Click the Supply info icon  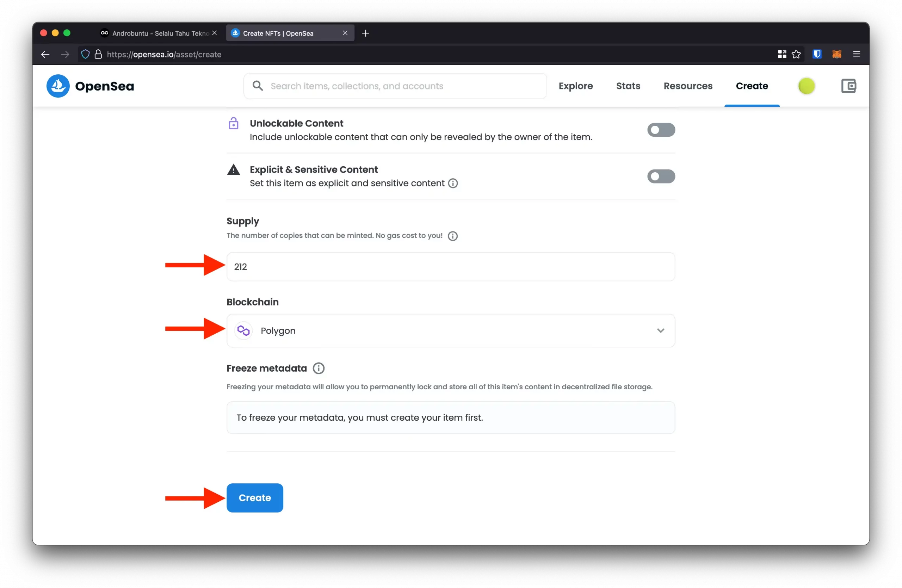coord(452,236)
